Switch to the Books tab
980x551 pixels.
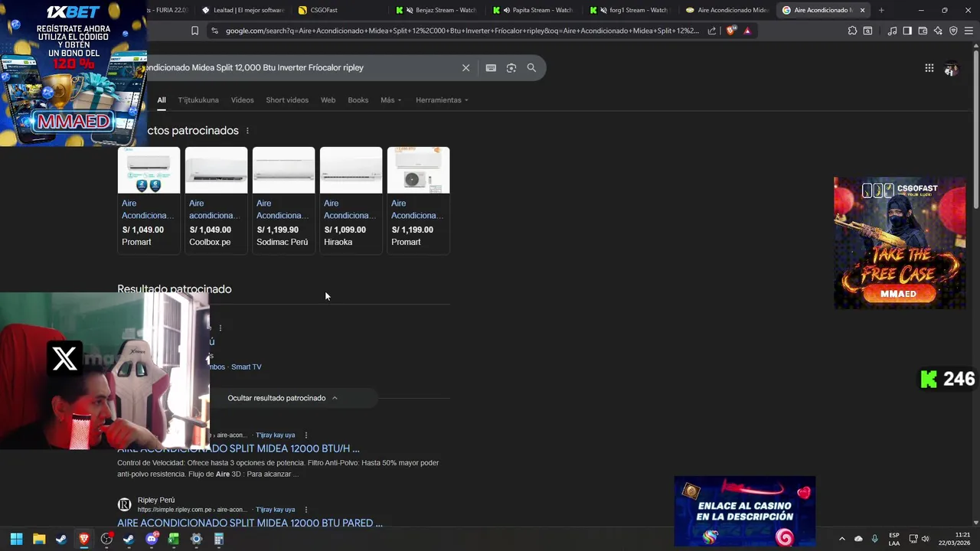click(358, 100)
